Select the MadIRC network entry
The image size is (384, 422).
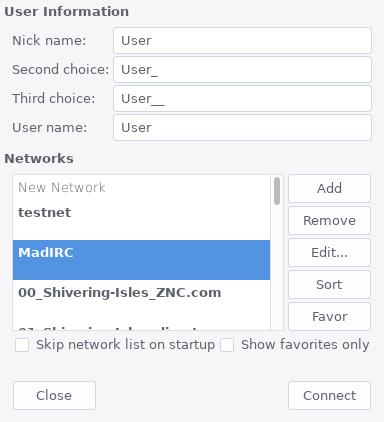[x=141, y=260]
